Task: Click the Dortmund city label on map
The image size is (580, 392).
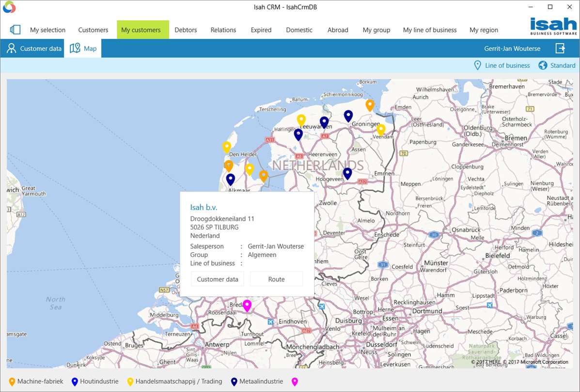Action: pos(427,311)
